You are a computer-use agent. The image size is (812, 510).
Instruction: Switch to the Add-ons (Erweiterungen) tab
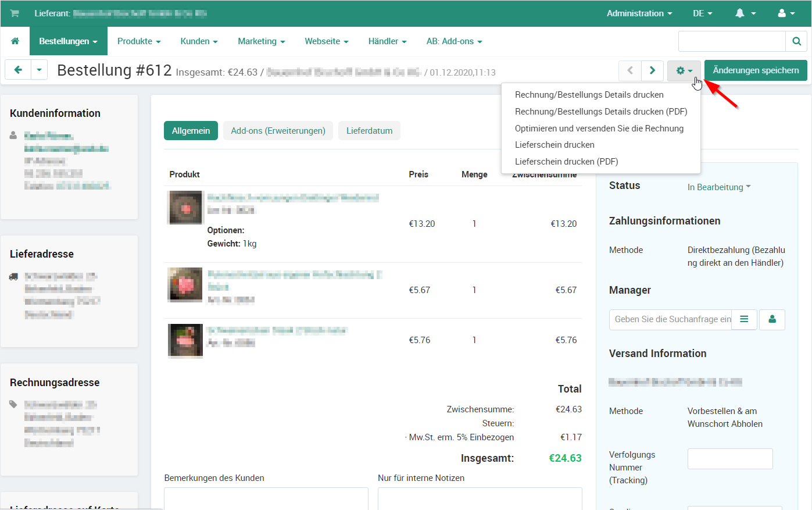[278, 131]
